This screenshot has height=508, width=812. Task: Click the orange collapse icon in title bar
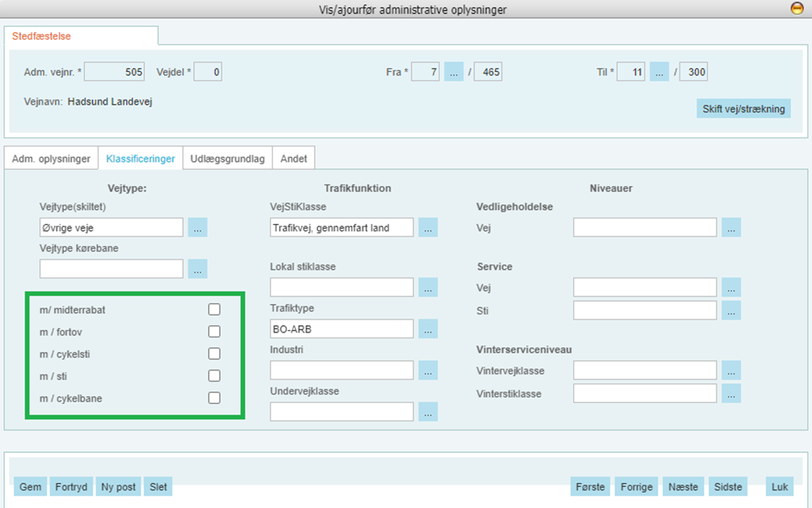coord(796,9)
